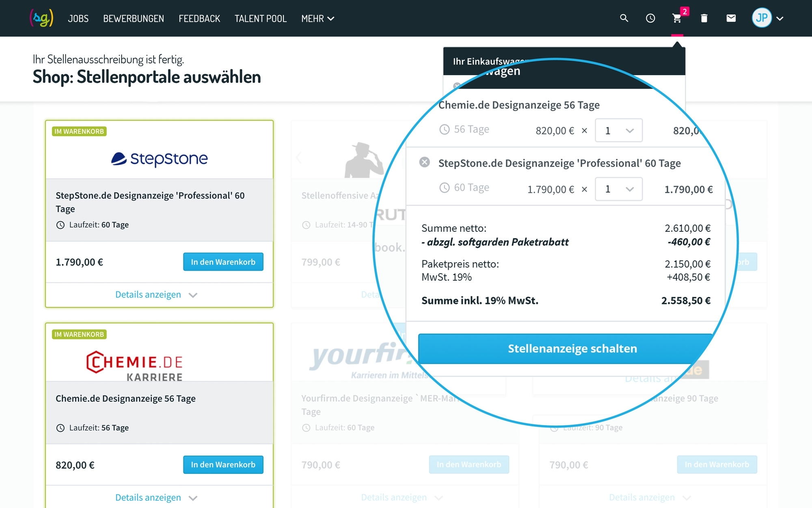
Task: Open the search icon in header
Action: click(624, 18)
